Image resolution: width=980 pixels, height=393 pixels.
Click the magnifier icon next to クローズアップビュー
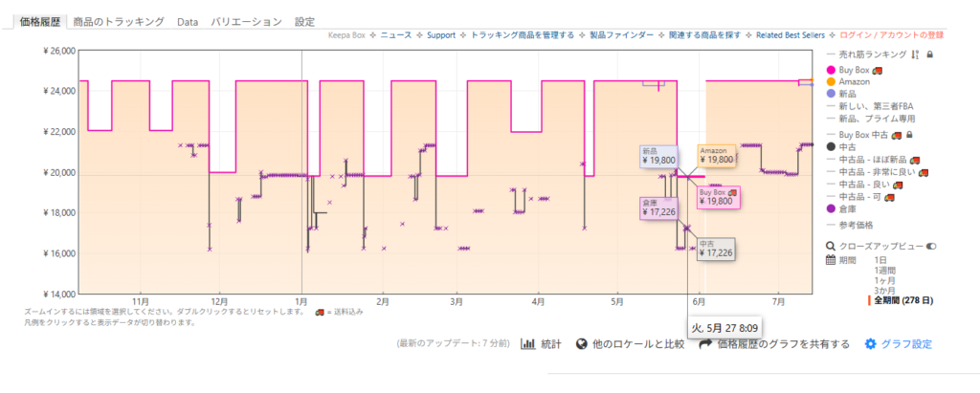point(830,246)
